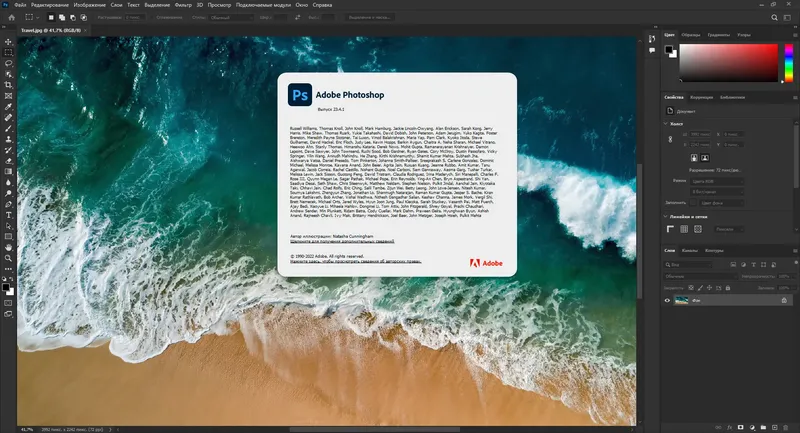Click inside the red color picker field
Image resolution: width=800 pixels, height=433 pixels.
[x=728, y=63]
